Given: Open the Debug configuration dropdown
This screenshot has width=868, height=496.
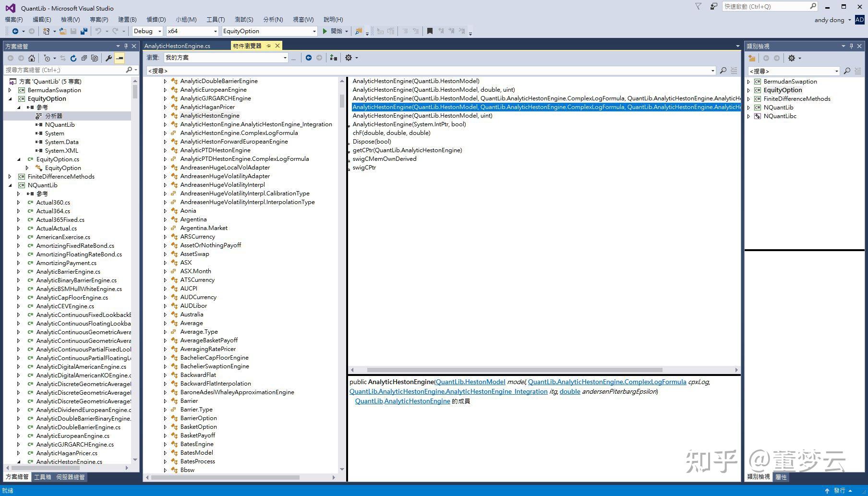Looking at the screenshot, I should (147, 31).
